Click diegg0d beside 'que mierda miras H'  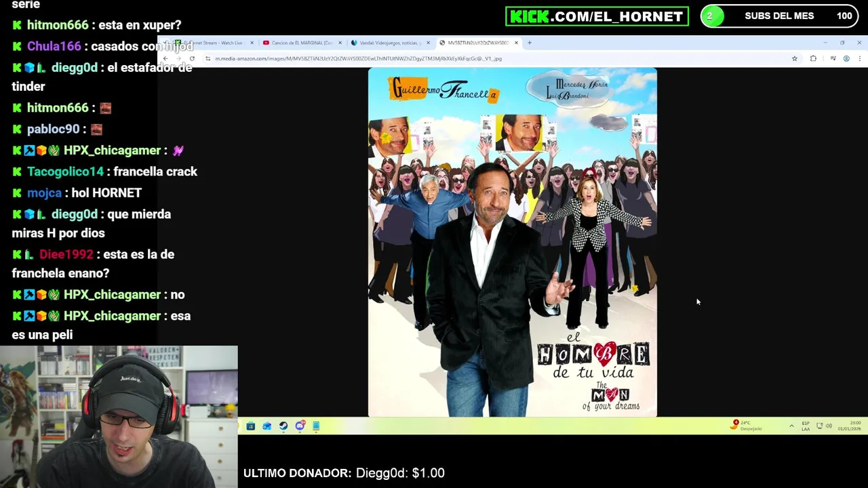pos(75,214)
